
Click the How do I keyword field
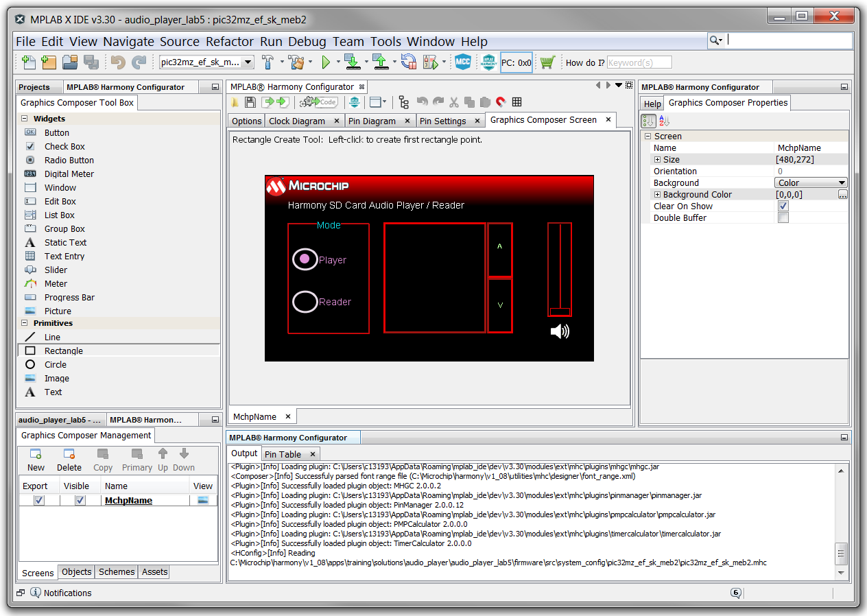[639, 62]
